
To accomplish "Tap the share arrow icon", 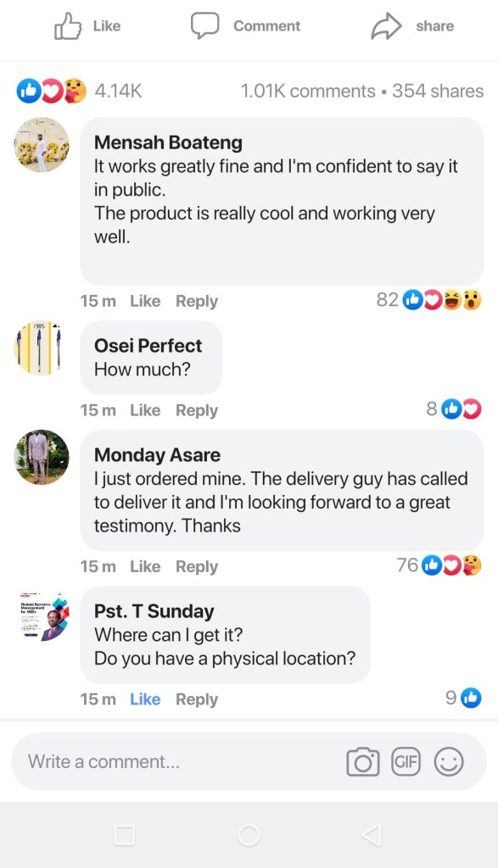I will [x=386, y=26].
